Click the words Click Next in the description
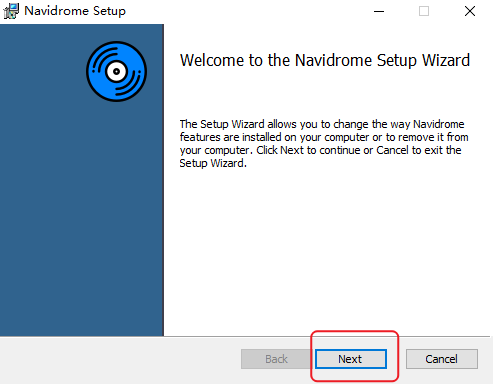The image size is (493, 384). (280, 150)
